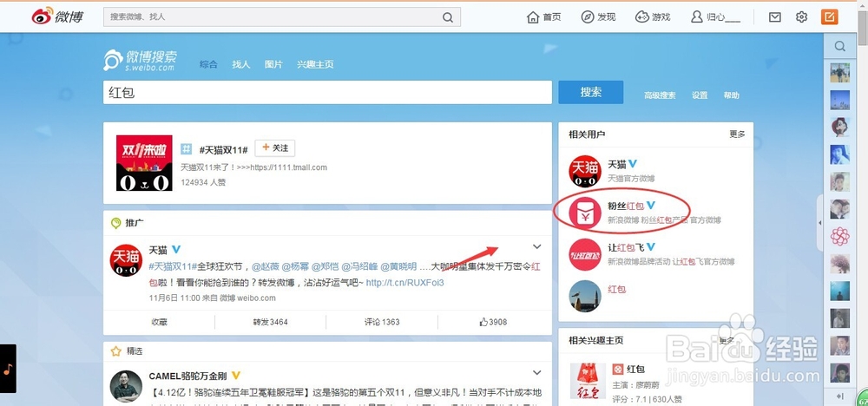
Task: Click the first avatar in the right sidebar
Action: pos(839,73)
